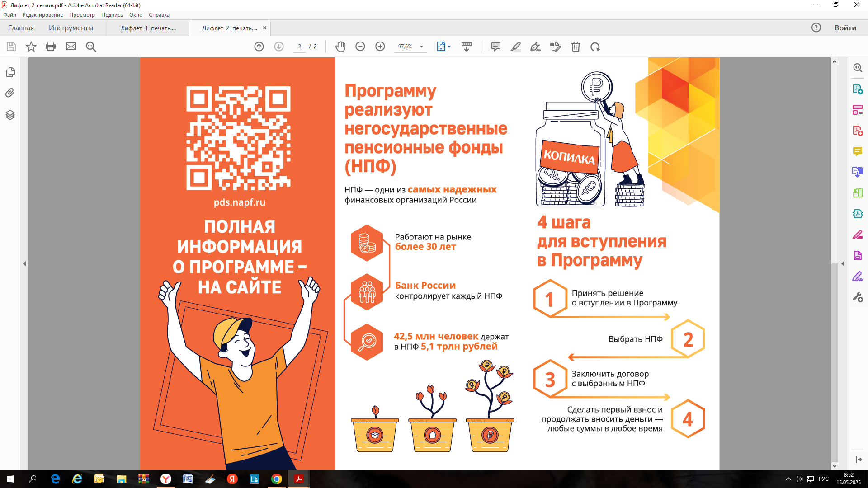868x488 pixels.
Task: Zoom out with the minus icon
Action: coord(360,47)
